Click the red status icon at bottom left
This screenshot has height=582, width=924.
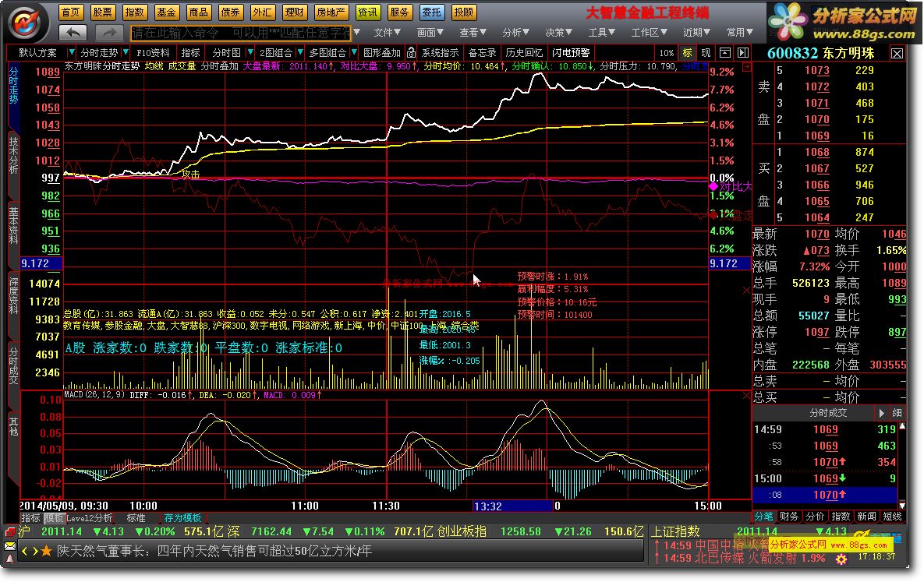(x=10, y=531)
